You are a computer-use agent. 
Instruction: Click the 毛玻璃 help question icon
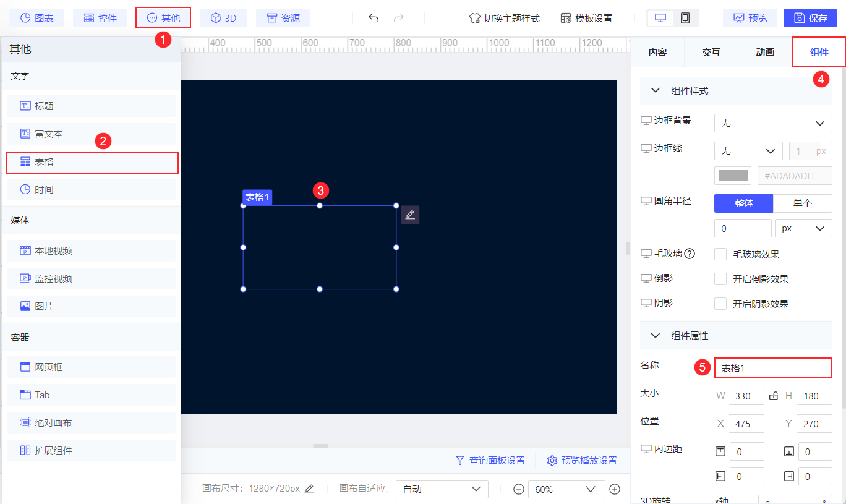[x=690, y=254]
